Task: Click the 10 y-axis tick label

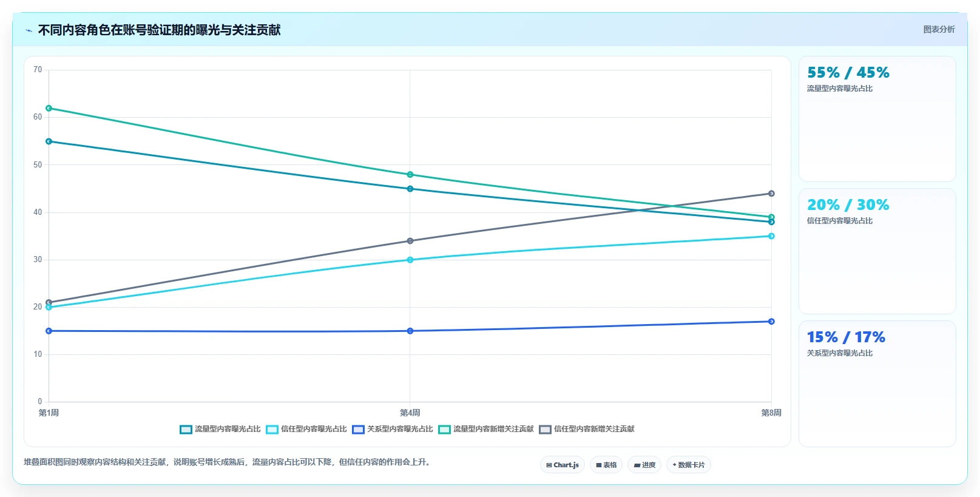Action: (38, 354)
